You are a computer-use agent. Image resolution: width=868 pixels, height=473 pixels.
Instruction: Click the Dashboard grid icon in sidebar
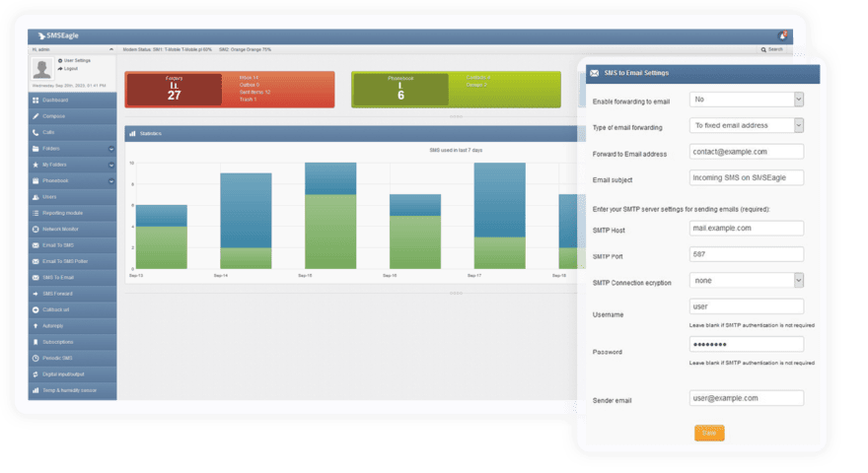point(36,101)
